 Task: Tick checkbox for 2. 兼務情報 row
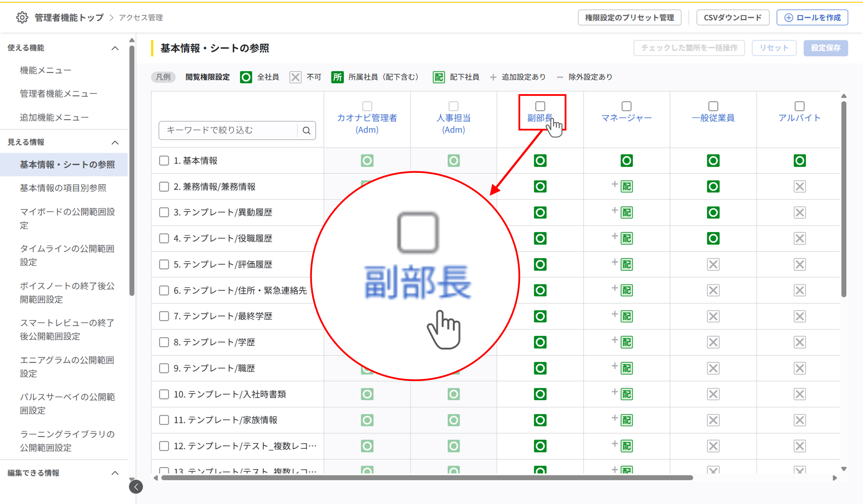pos(164,187)
